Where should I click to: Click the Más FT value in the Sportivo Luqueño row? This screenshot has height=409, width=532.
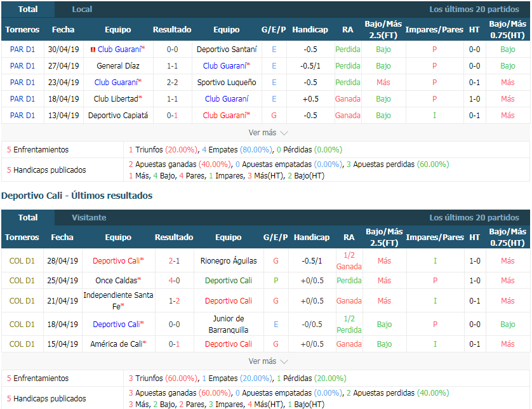tap(383, 83)
